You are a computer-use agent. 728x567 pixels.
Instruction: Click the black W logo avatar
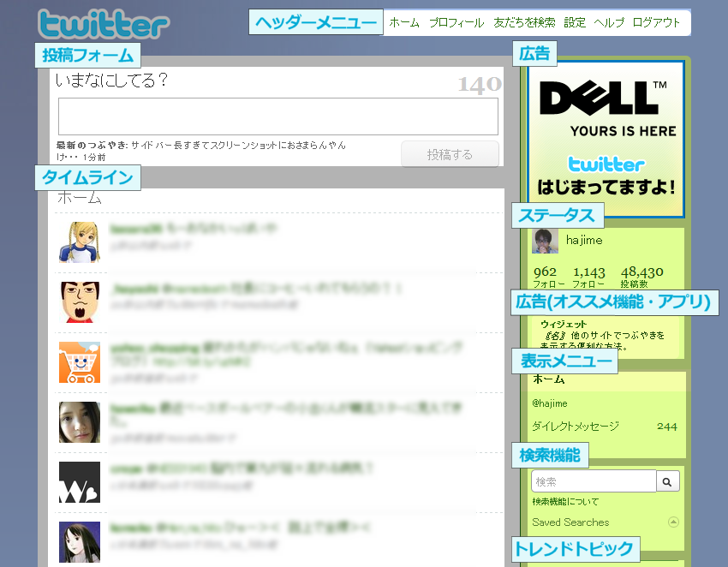(80, 482)
